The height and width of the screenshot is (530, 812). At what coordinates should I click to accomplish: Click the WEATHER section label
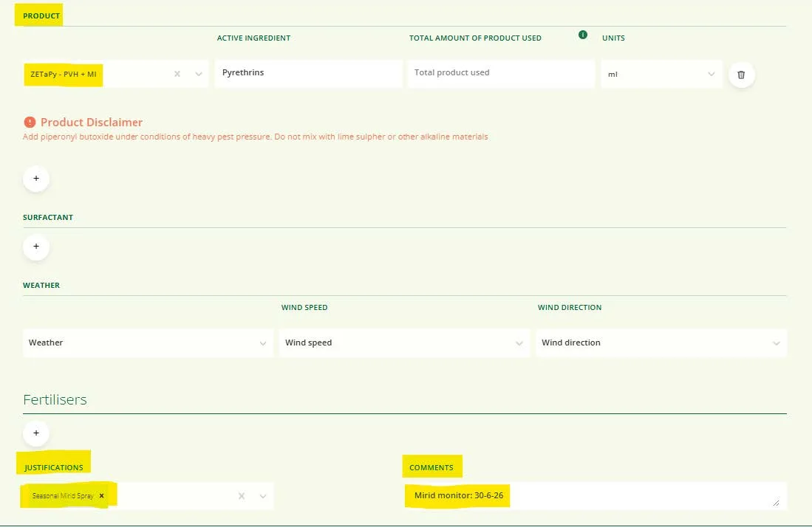pos(41,285)
